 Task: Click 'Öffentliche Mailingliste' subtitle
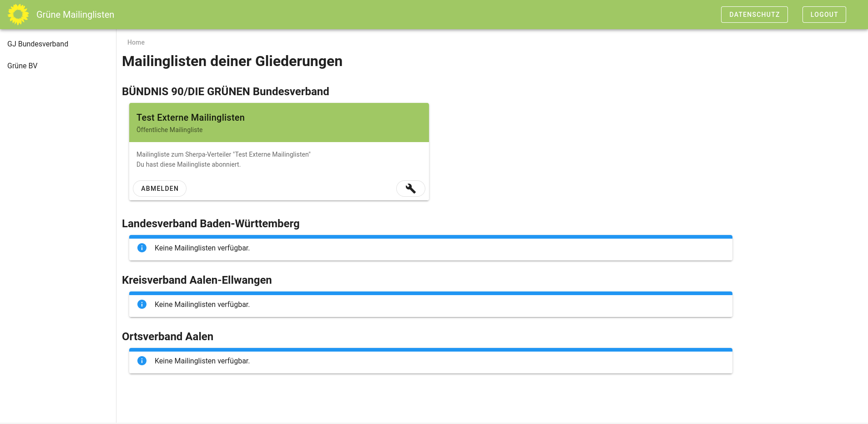170,130
